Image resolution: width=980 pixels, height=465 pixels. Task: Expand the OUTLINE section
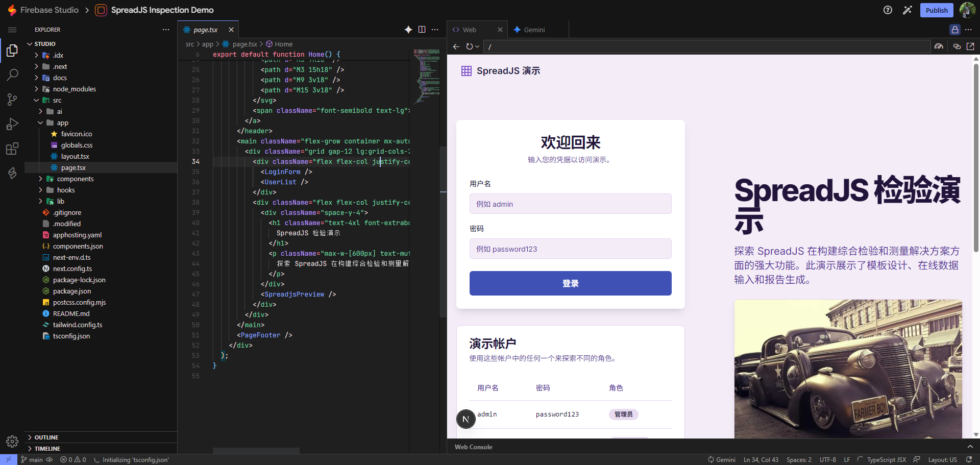101,437
